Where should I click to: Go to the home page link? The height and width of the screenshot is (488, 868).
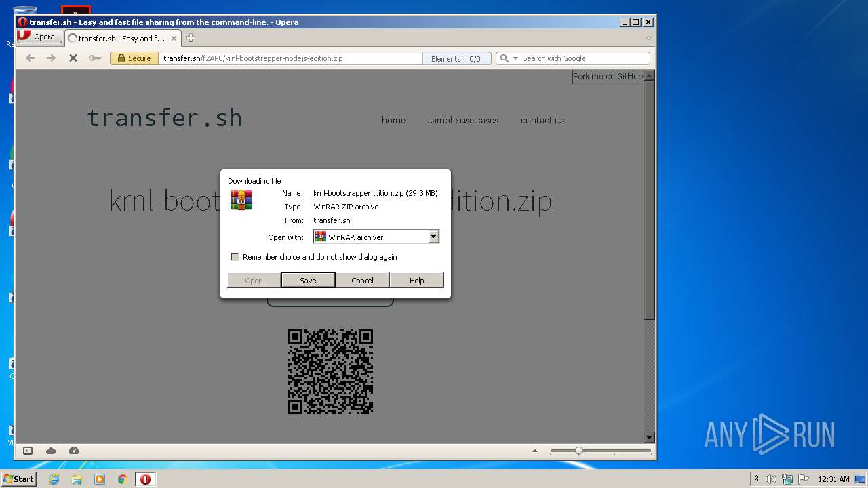393,120
